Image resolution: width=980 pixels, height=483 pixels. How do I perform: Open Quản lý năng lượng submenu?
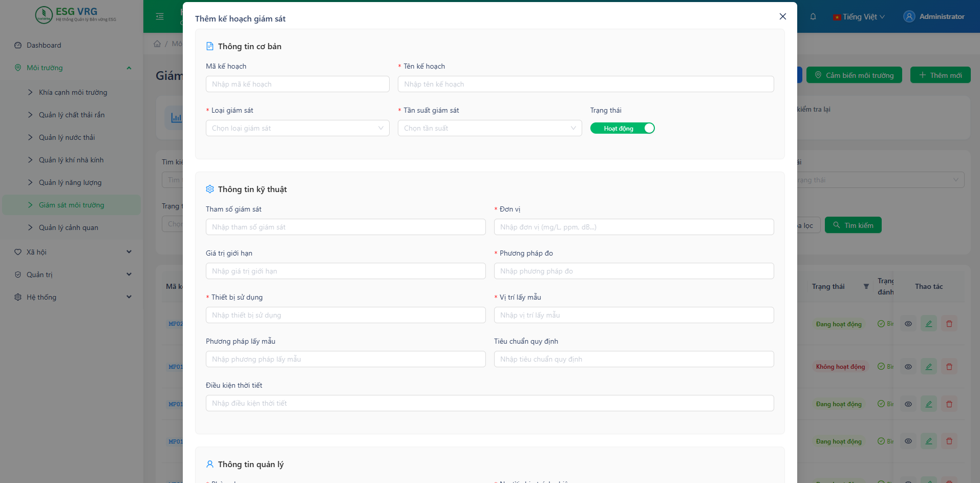pyautogui.click(x=72, y=182)
